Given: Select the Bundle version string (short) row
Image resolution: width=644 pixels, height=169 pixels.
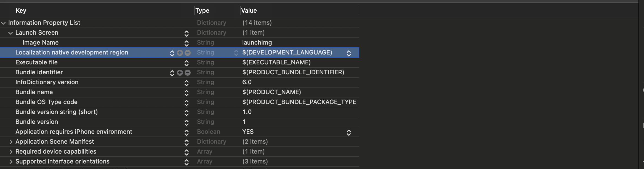Looking at the screenshot, I should (57, 112).
